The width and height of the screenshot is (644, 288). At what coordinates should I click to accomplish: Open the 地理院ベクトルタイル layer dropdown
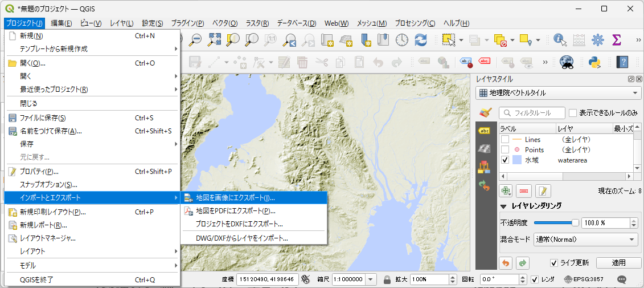(558, 93)
